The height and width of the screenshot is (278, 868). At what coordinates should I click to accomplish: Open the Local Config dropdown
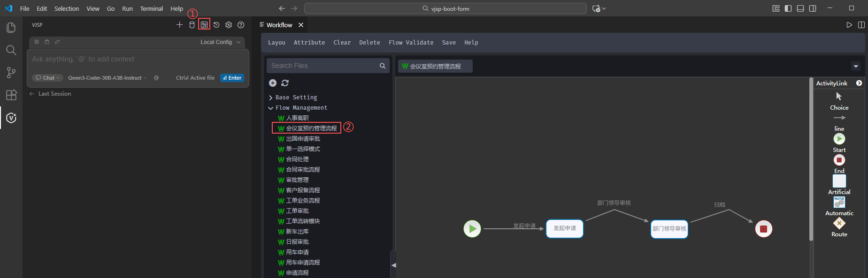[x=220, y=42]
